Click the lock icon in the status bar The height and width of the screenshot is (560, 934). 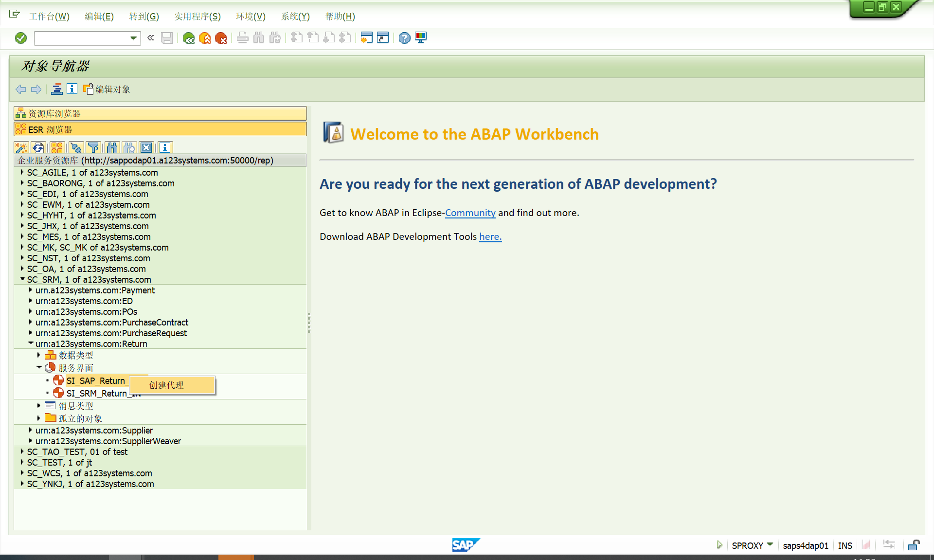click(914, 545)
